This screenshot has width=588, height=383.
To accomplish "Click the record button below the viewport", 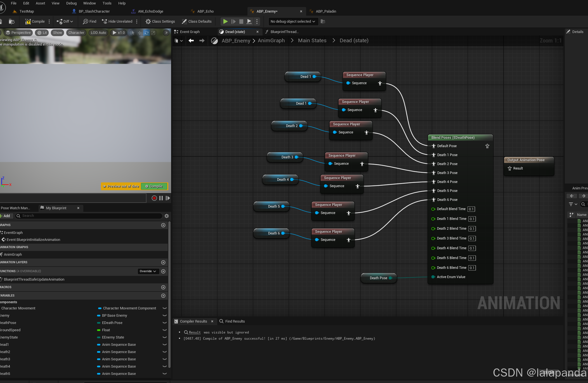I will click(x=154, y=198).
